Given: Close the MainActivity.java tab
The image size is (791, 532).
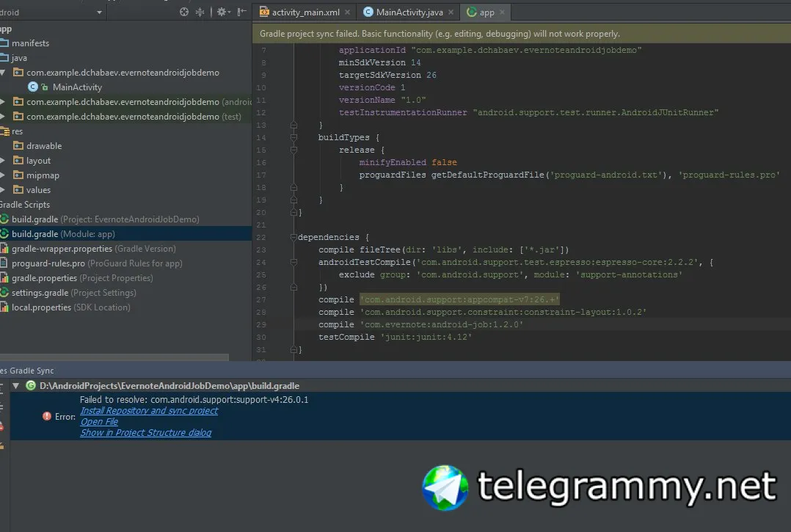Looking at the screenshot, I should point(451,12).
